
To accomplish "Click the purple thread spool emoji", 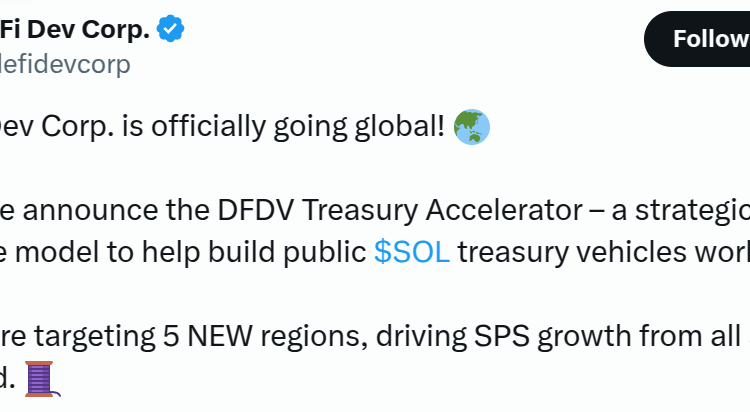I will 41,380.
